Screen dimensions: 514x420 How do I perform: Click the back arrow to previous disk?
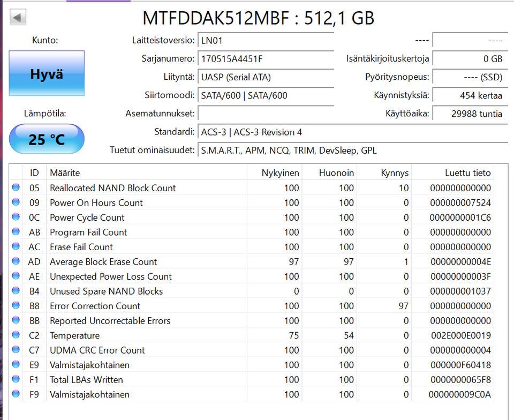[x=18, y=17]
